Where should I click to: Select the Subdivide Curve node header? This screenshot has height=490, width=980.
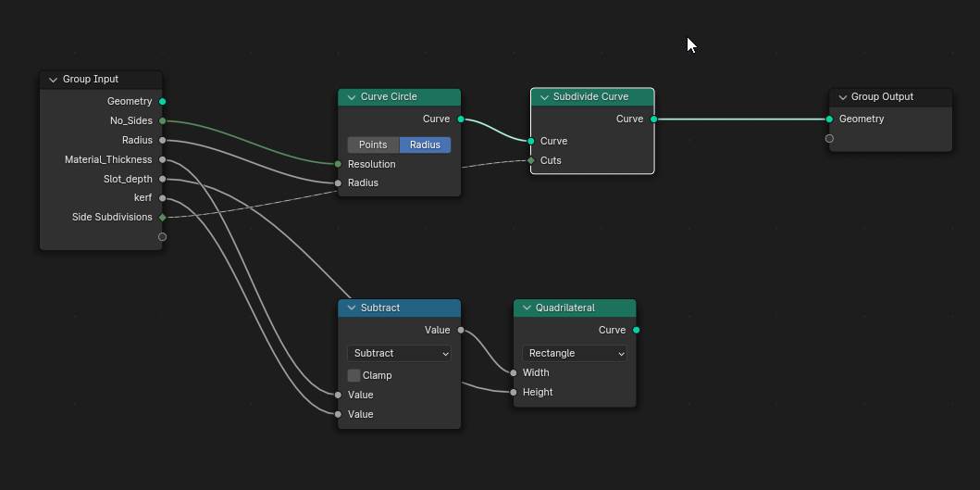(x=592, y=97)
